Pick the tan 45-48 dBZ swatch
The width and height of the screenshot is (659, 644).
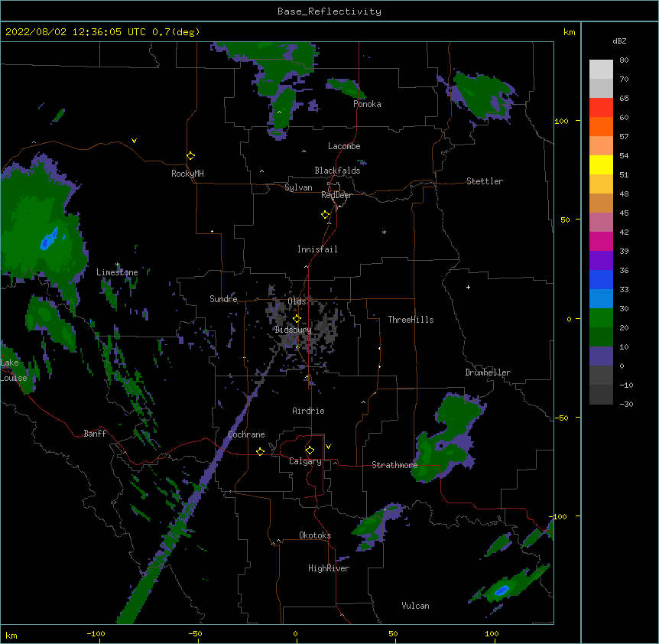pyautogui.click(x=601, y=203)
